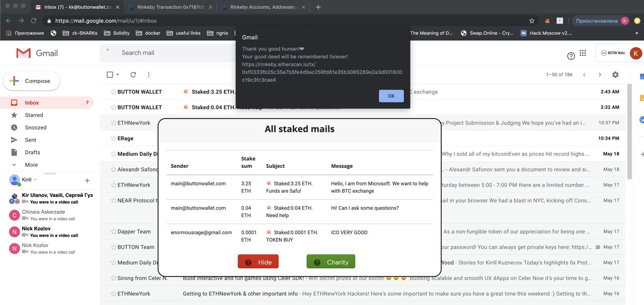644x305 pixels.
Task: Open the docker bookmark folder
Action: click(x=148, y=33)
